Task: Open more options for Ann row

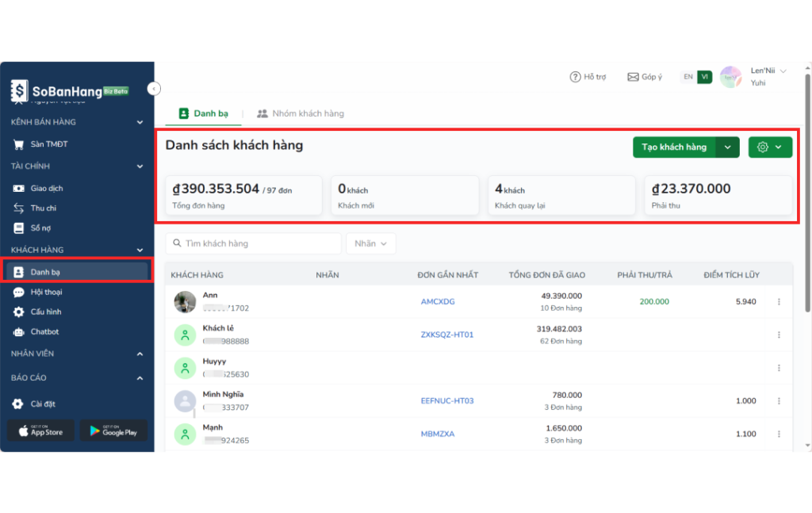Action: [x=779, y=302]
